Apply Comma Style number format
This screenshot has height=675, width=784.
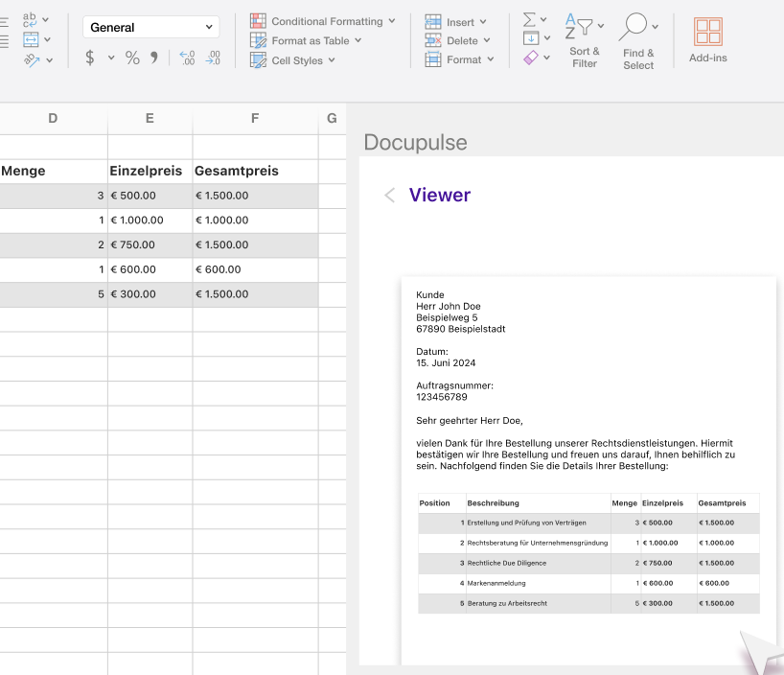(x=154, y=58)
